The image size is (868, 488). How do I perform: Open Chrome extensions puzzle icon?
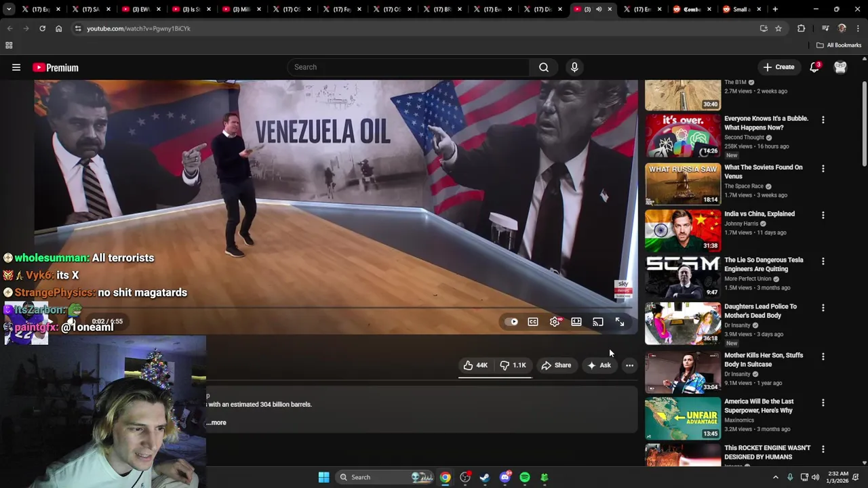click(802, 28)
